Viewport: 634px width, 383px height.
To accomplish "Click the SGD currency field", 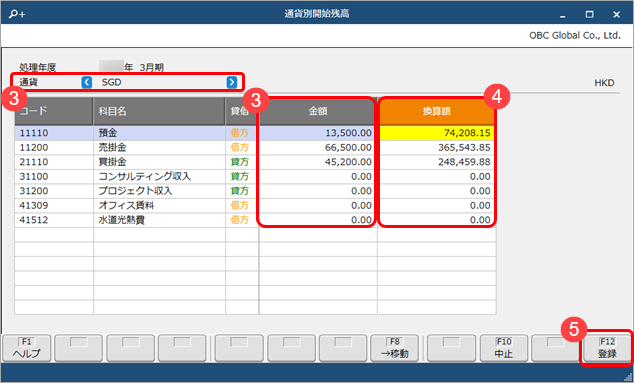I will click(x=159, y=82).
